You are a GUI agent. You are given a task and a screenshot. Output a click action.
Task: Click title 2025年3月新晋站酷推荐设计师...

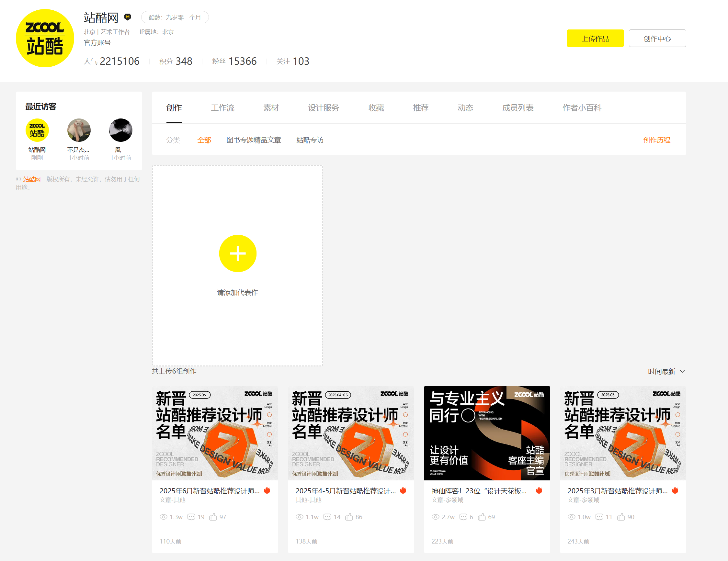coord(617,491)
